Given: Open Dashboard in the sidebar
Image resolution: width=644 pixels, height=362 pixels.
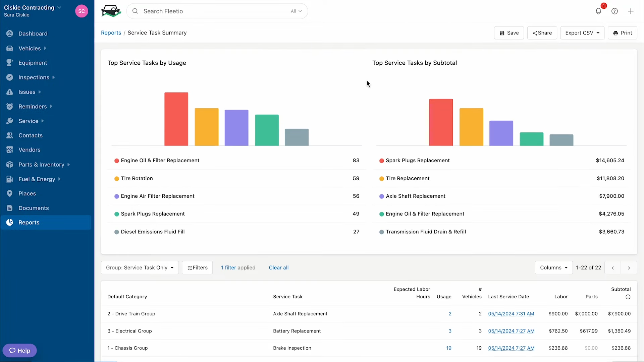Looking at the screenshot, I should pyautogui.click(x=33, y=34).
